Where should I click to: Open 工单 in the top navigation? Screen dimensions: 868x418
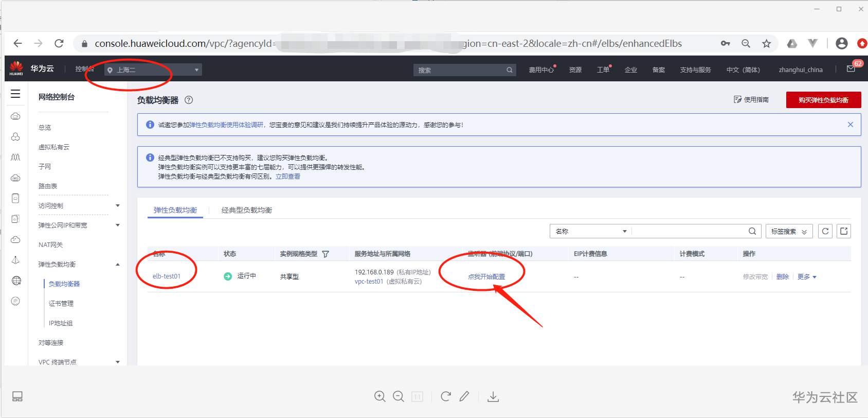point(603,70)
